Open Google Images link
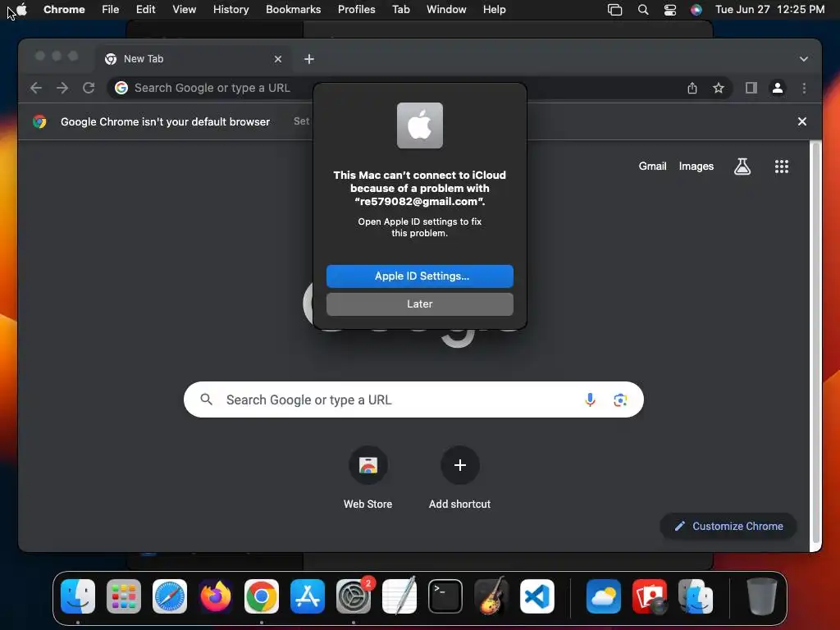This screenshot has height=630, width=840. pos(696,166)
